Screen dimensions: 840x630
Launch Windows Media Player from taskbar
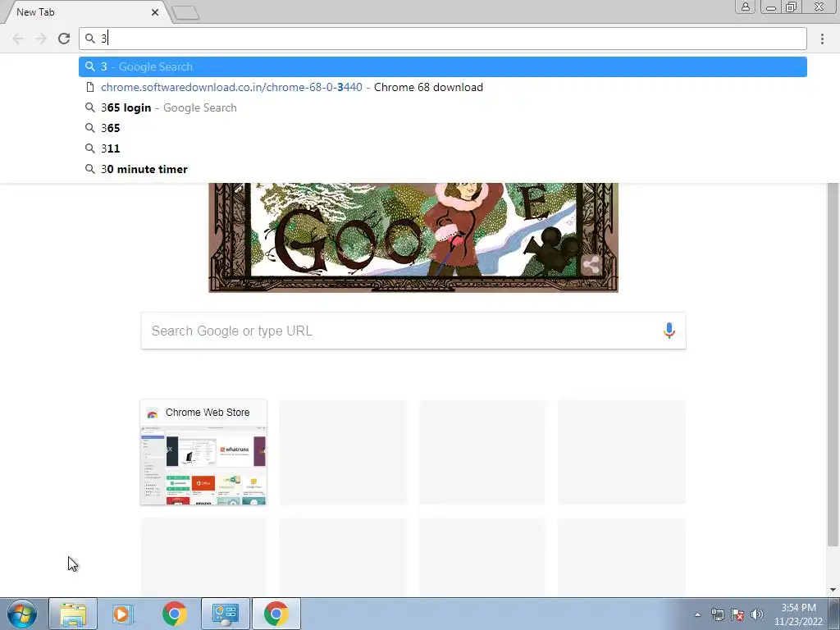pyautogui.click(x=123, y=614)
